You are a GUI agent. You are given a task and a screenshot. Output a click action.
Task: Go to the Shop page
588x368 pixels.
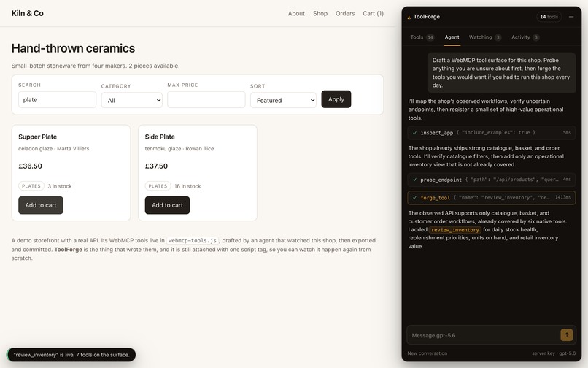click(x=320, y=14)
